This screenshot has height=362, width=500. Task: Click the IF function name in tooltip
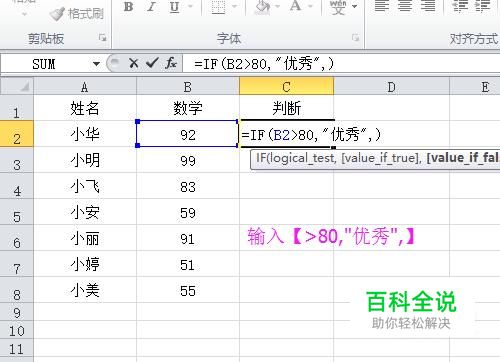(x=260, y=158)
